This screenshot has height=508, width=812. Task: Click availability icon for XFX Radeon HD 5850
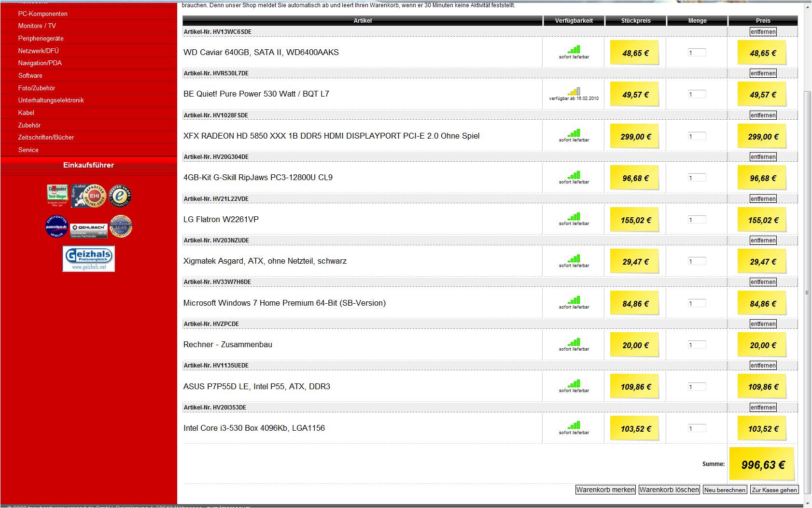tap(574, 133)
